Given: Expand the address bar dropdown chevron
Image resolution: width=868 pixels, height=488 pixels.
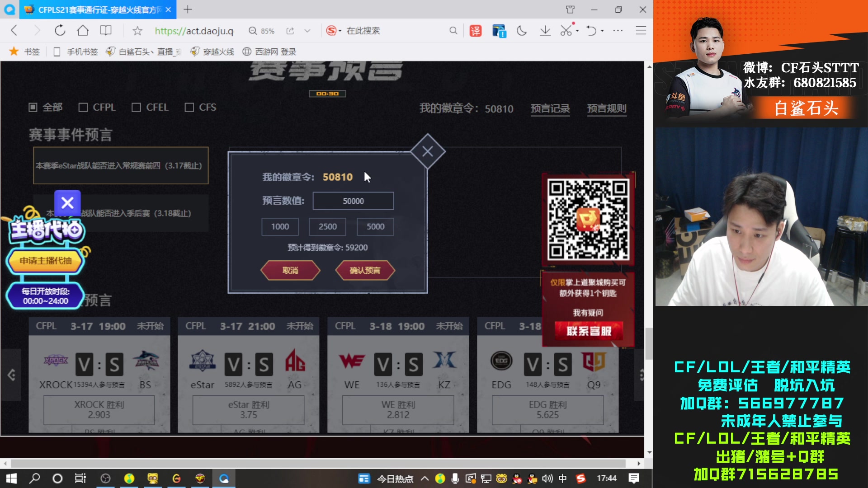Looking at the screenshot, I should pos(307,31).
